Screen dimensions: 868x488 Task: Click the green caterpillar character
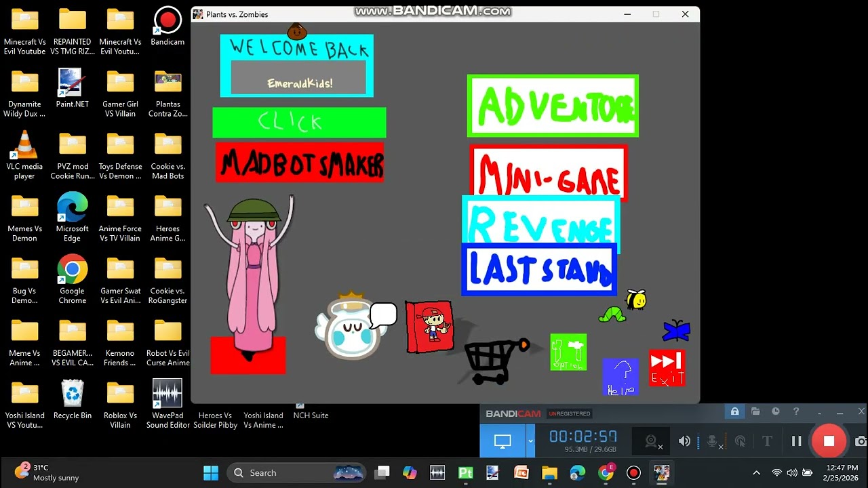pos(612,314)
